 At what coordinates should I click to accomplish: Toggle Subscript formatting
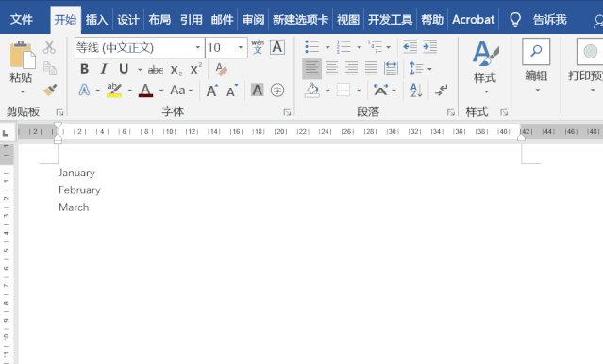[x=176, y=70]
